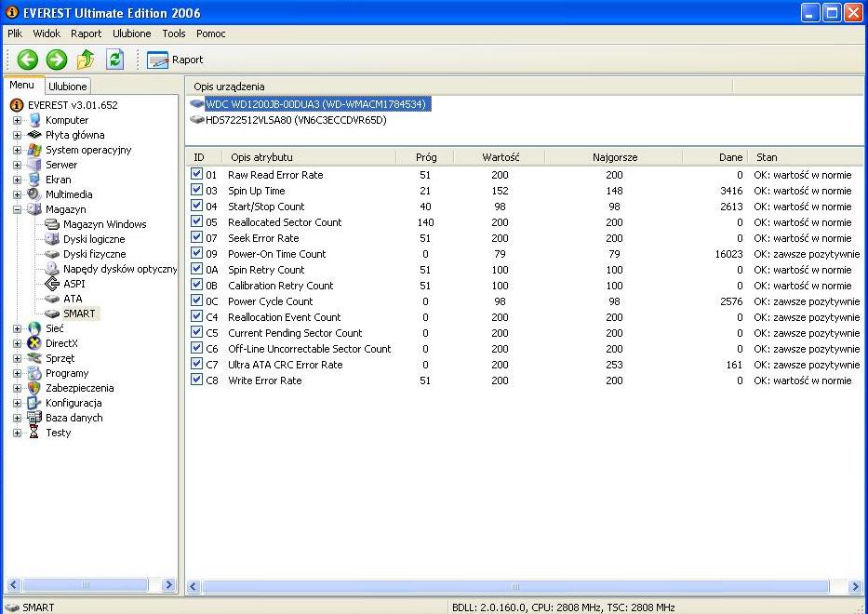Expand the Sieć tree node
Screen dimensions: 868x614
click(x=18, y=328)
